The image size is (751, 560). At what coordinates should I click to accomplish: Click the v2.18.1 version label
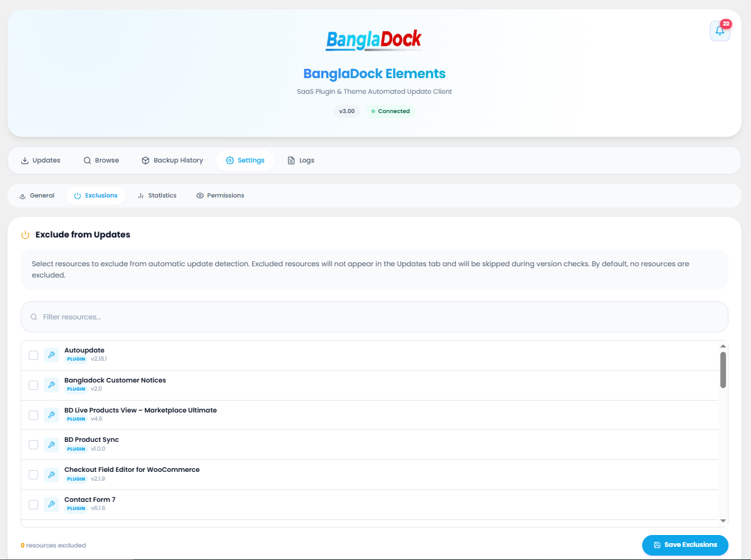(x=99, y=359)
